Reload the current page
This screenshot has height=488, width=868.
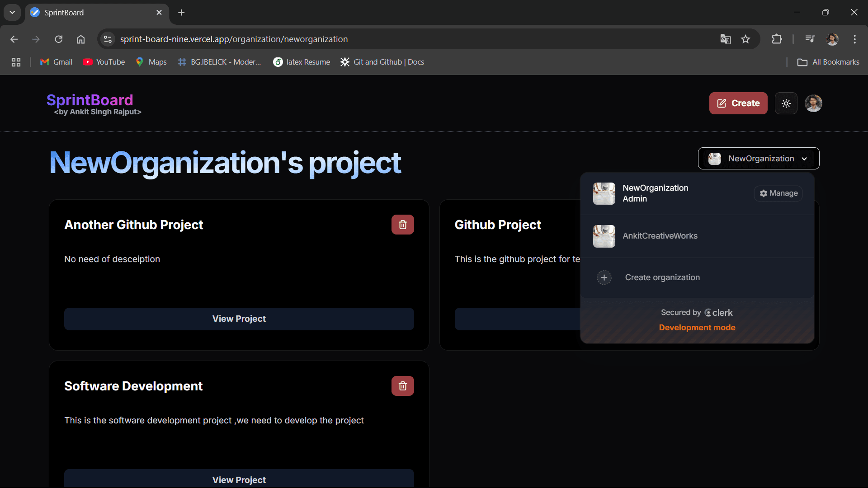59,39
